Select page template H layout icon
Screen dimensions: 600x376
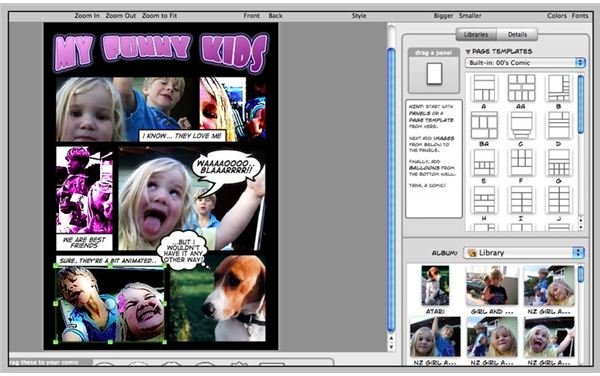pyautogui.click(x=484, y=200)
